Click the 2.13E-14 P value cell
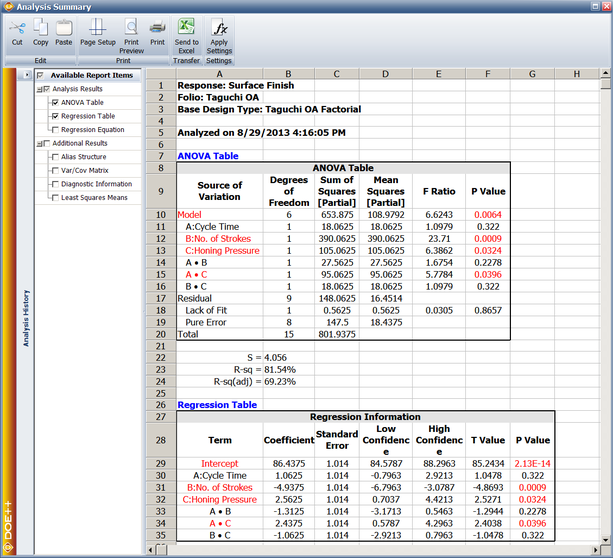 532,464
